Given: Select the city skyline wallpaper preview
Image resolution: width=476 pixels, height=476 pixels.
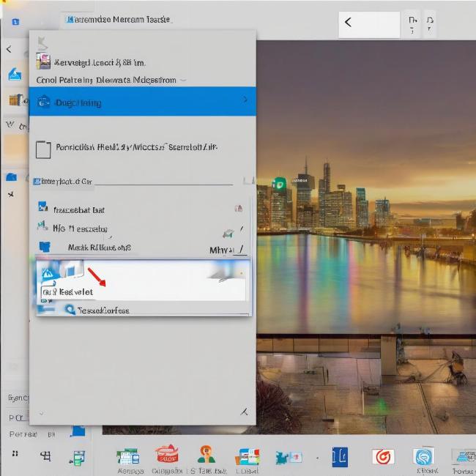Looking at the screenshot, I should pyautogui.click(x=366, y=237).
